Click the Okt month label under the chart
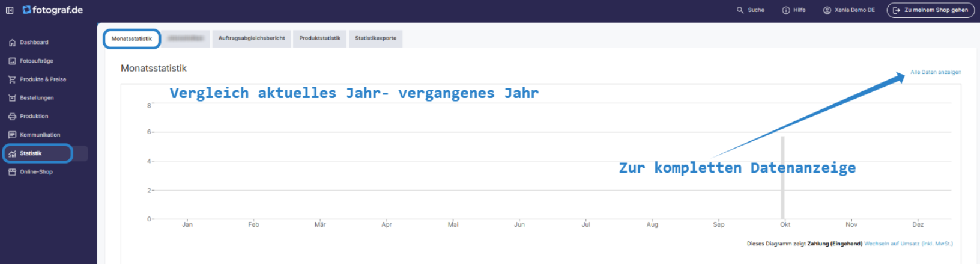 coord(785,224)
